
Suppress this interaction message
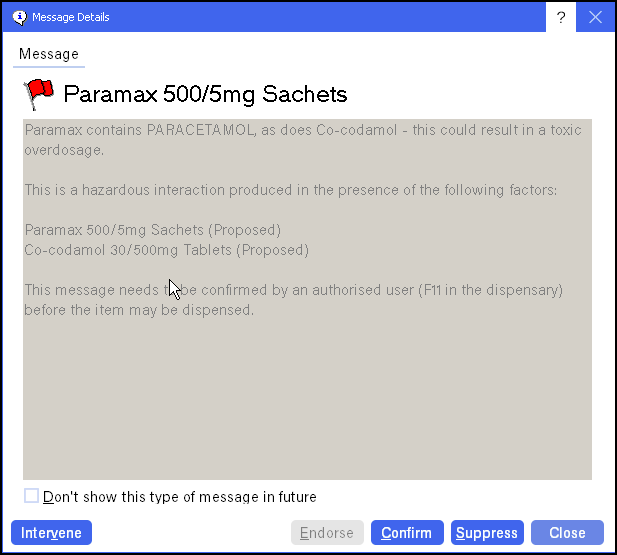pyautogui.click(x=487, y=533)
